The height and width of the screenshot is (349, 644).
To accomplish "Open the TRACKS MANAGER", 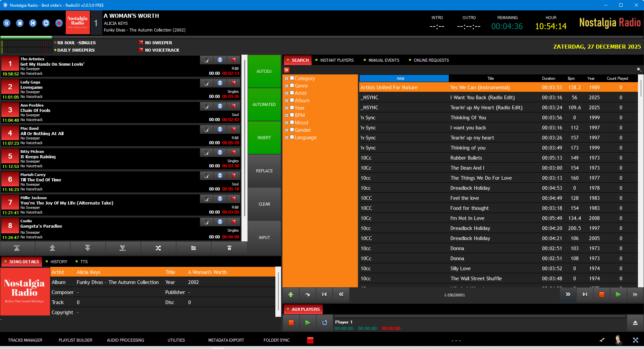I will (x=25, y=340).
